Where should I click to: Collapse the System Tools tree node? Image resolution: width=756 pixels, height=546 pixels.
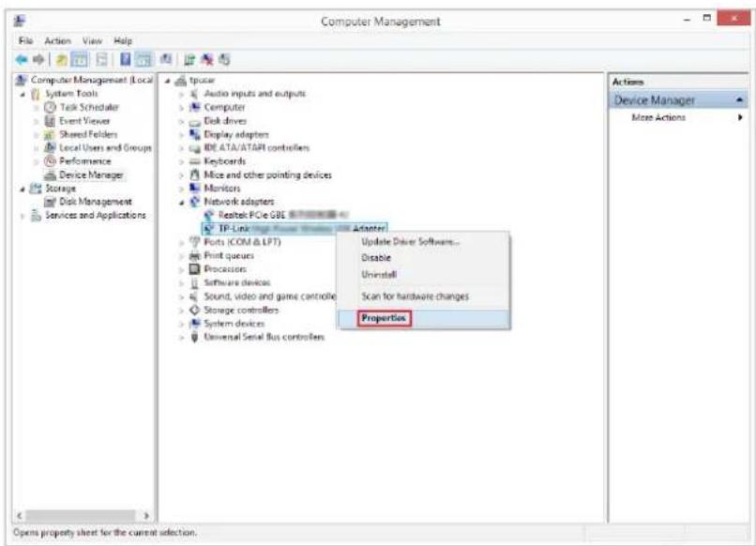(23, 94)
